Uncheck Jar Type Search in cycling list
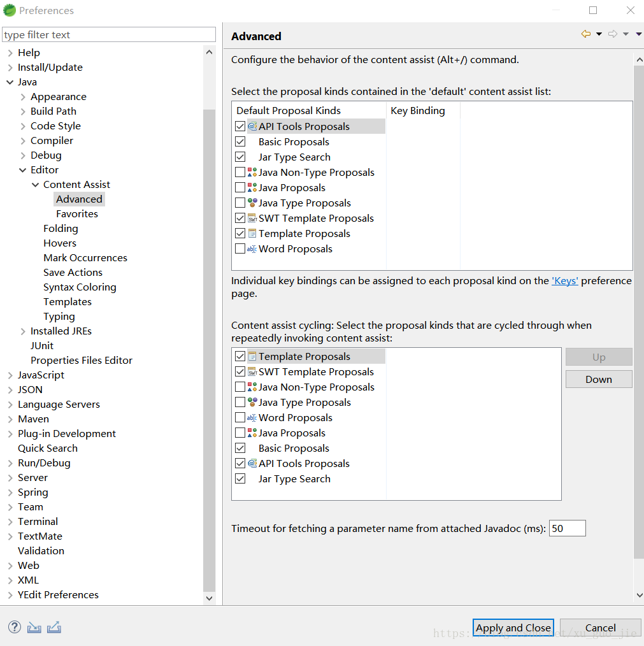 click(240, 478)
